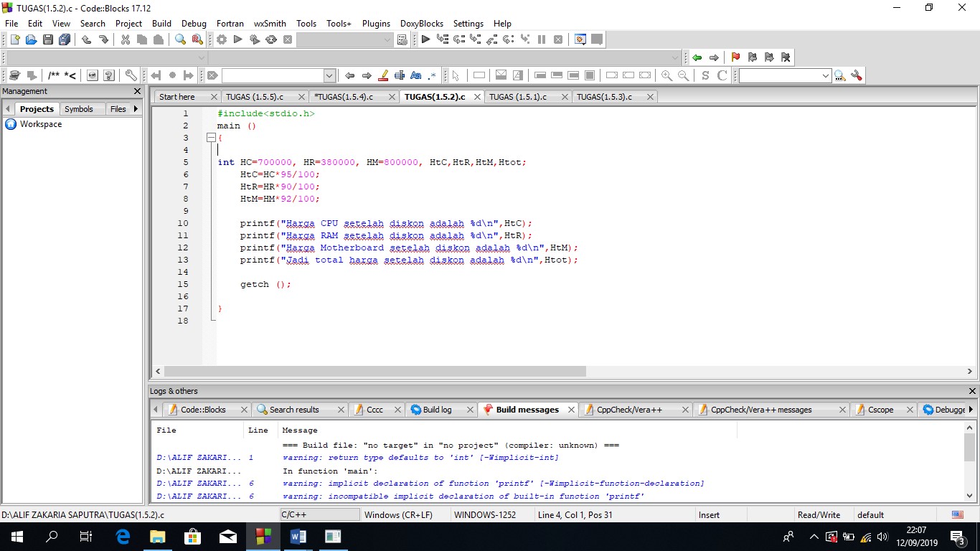Viewport: 980px width, 551px height.
Task: Click the Run play icon
Action: [x=238, y=39]
